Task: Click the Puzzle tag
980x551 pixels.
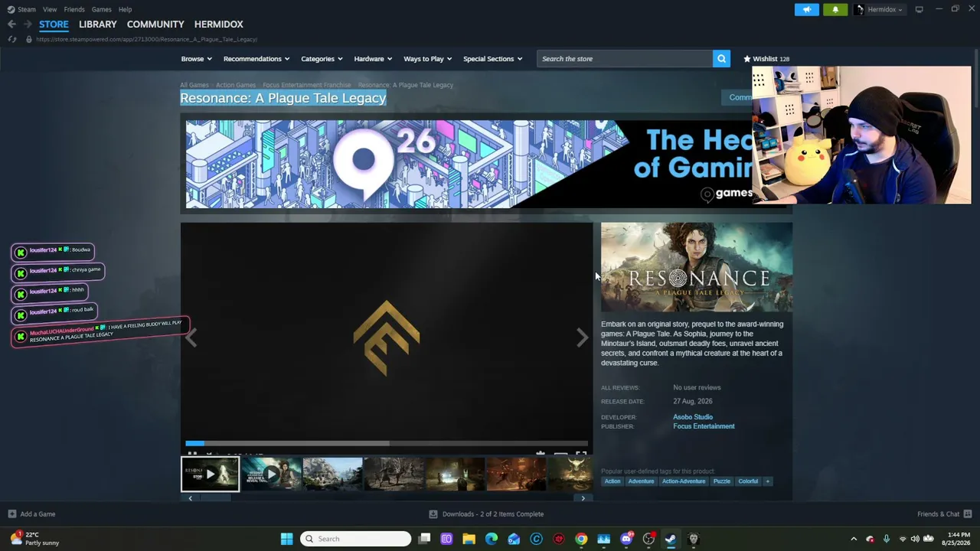Action: pos(722,481)
